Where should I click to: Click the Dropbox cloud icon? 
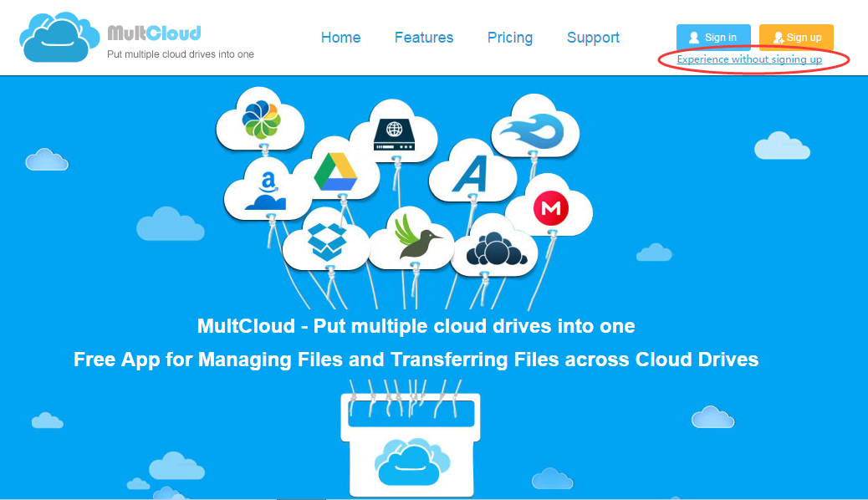327,242
